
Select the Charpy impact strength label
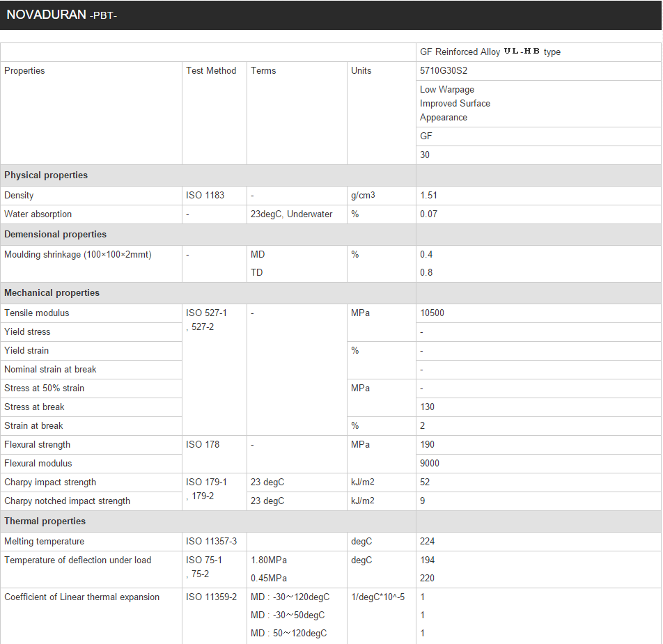click(x=50, y=482)
